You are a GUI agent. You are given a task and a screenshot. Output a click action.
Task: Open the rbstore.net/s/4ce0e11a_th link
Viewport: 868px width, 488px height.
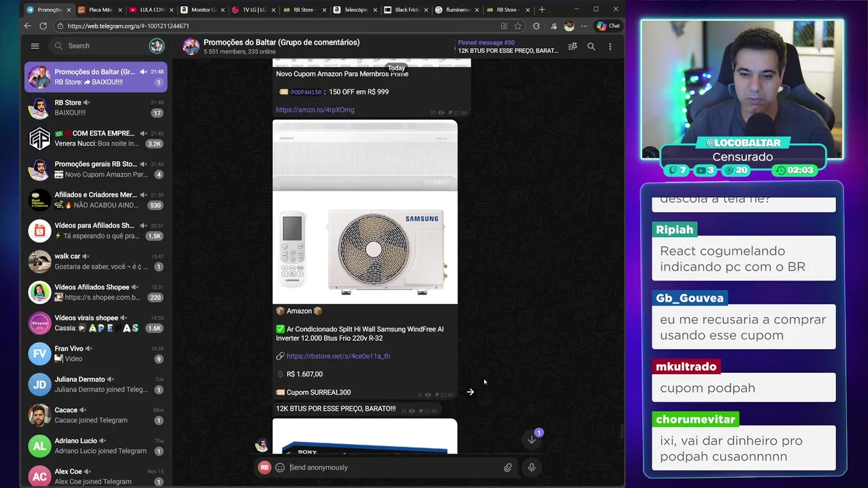(338, 356)
